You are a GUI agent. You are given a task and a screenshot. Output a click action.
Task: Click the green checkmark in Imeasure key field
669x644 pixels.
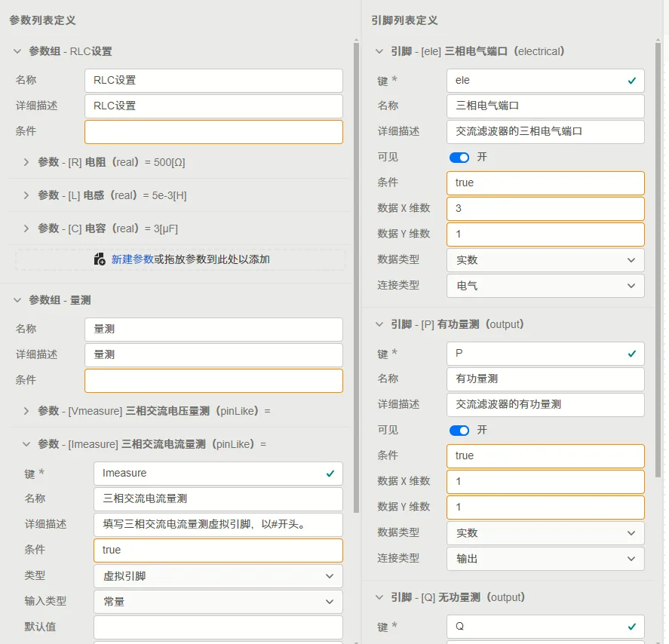tap(330, 474)
